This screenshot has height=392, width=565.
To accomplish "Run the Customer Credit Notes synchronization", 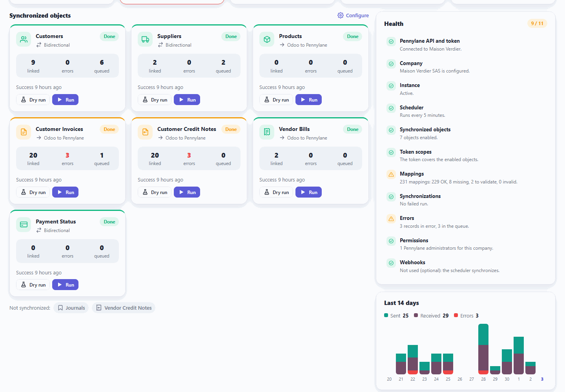I will [x=187, y=192].
